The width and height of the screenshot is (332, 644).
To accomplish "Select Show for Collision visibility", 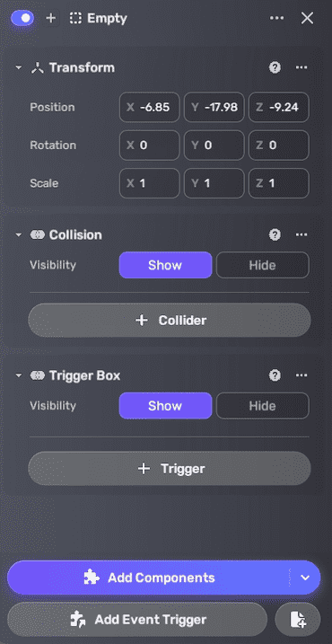I will [x=165, y=265].
